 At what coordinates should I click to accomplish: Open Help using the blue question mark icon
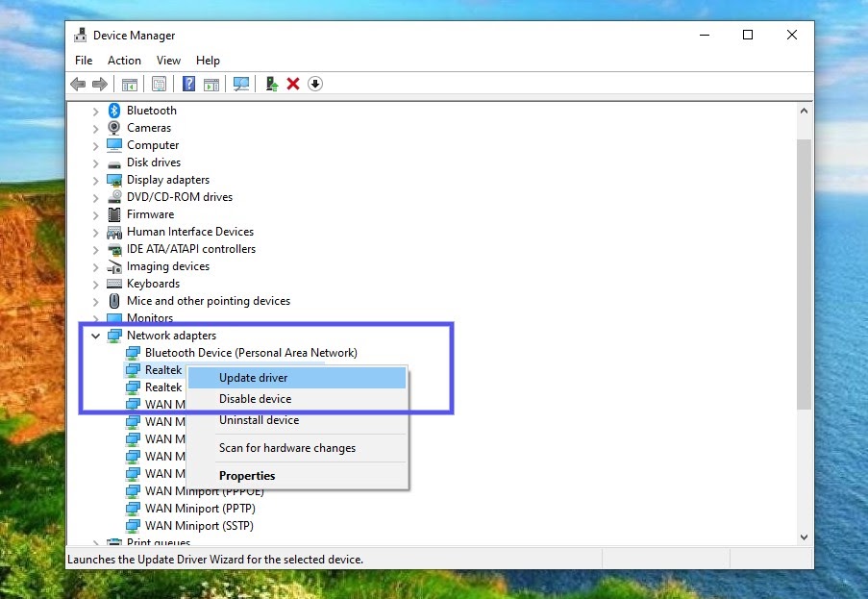[x=188, y=84]
